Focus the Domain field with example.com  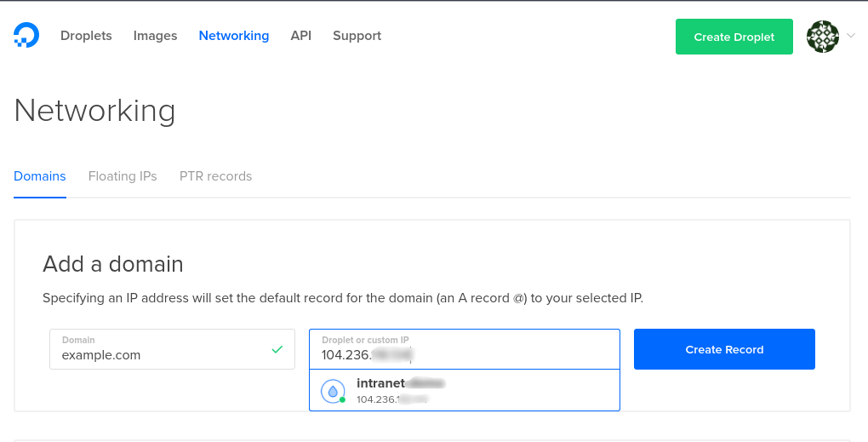click(172, 349)
